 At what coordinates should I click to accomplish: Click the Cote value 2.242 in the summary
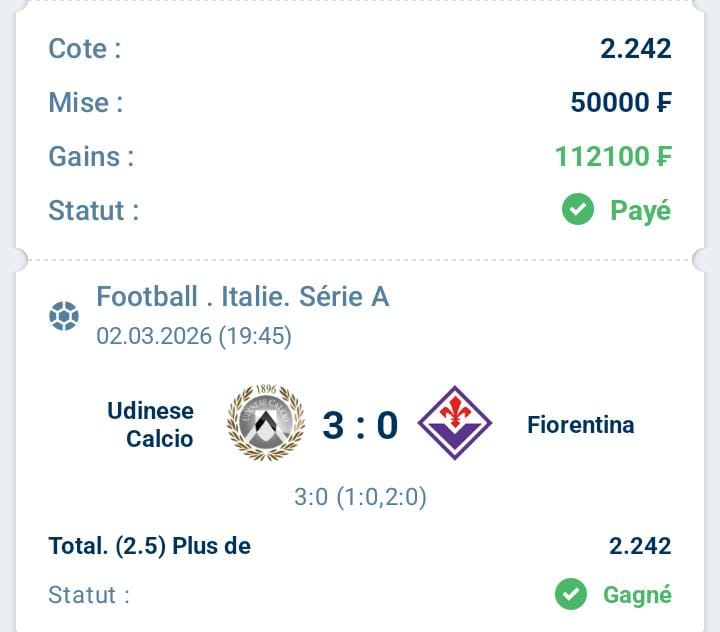pos(636,48)
